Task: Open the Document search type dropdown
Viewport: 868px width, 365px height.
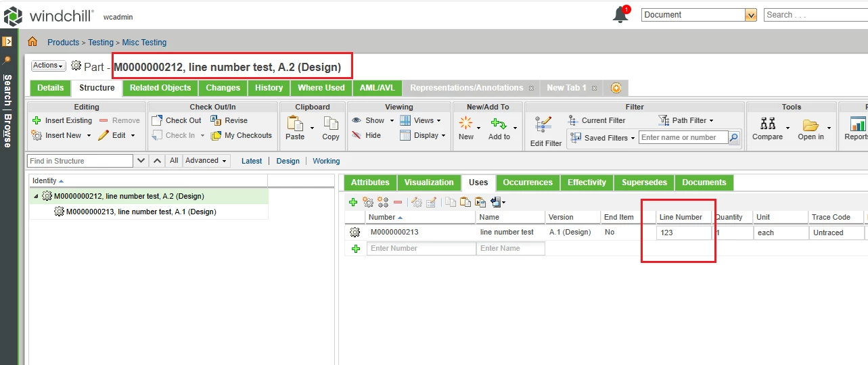Action: (750, 15)
